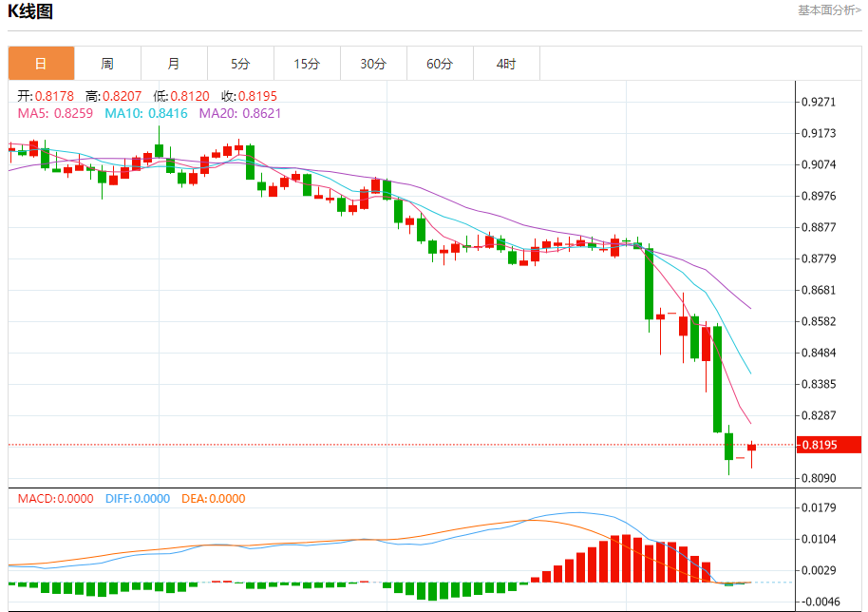Click the MA5 indicator label
Image resolution: width=868 pixels, height=612 pixels.
pyautogui.click(x=55, y=113)
